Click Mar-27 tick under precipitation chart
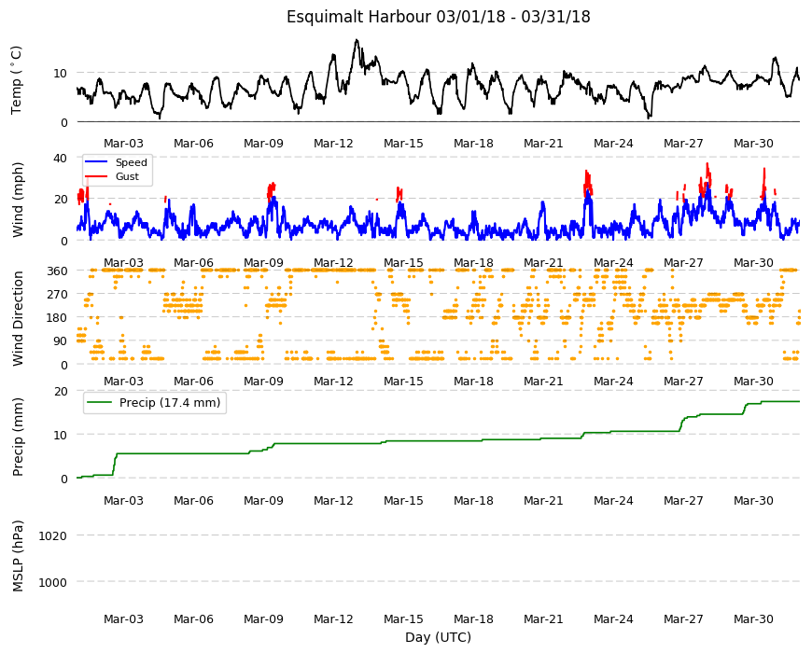 pos(683,500)
